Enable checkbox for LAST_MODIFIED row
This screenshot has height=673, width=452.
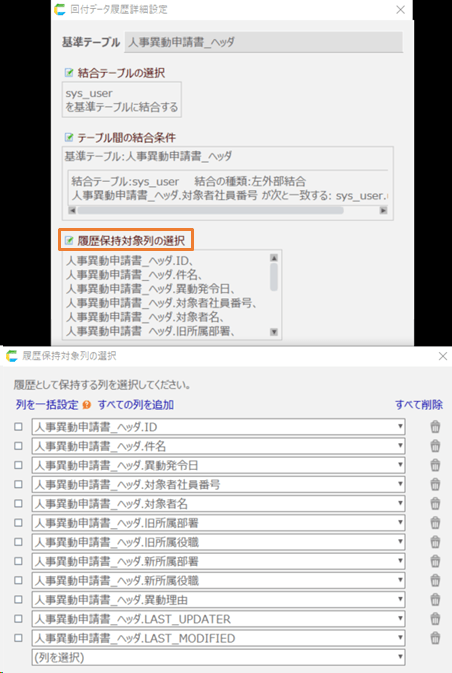[18, 638]
